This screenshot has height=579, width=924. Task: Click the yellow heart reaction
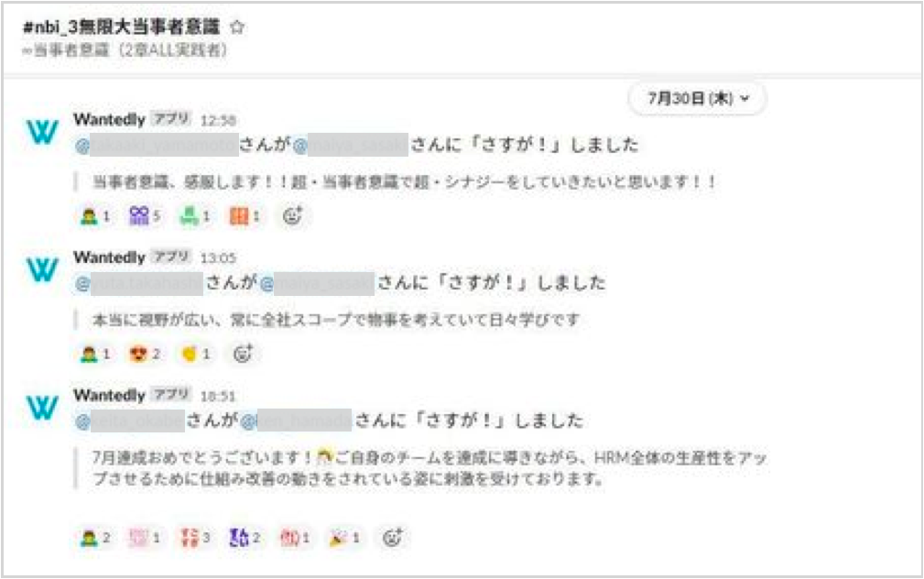coord(195,354)
